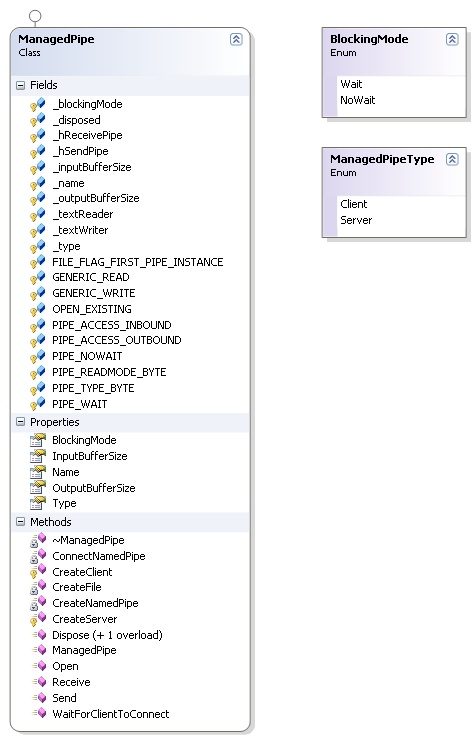
Task: Select the Server enum member
Action: pos(356,220)
